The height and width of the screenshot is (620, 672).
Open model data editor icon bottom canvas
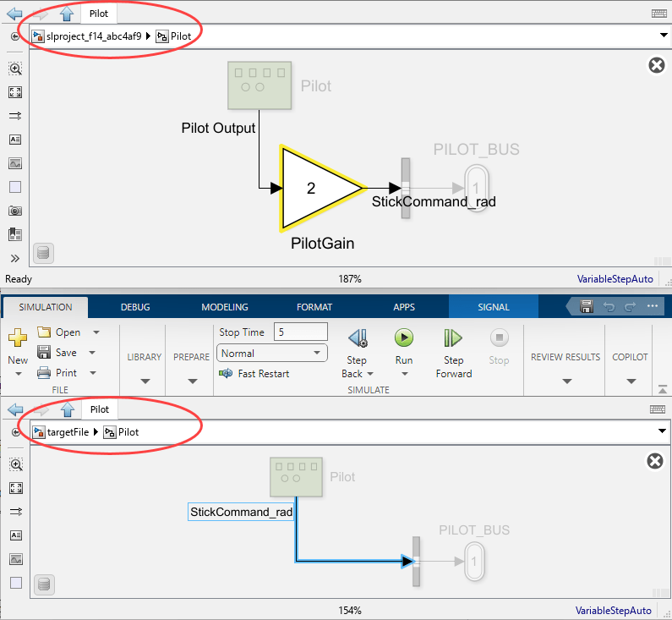pos(44,584)
